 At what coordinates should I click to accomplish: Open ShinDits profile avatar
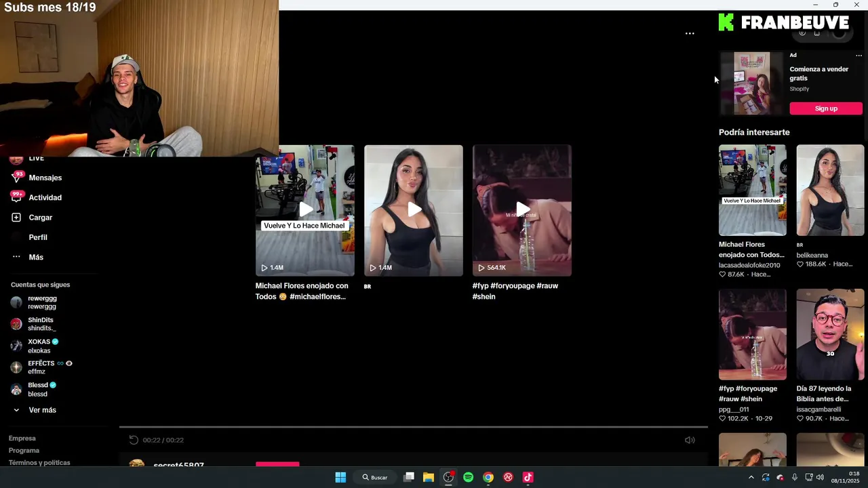pyautogui.click(x=16, y=324)
